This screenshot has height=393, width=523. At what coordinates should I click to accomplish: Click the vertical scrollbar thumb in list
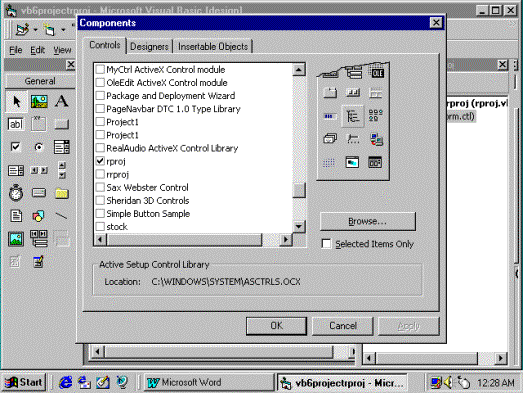tap(299, 190)
